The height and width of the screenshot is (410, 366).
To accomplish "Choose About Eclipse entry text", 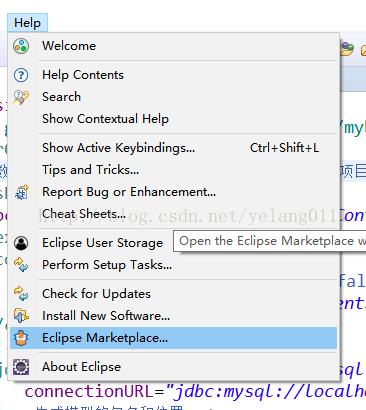I will tap(81, 367).
